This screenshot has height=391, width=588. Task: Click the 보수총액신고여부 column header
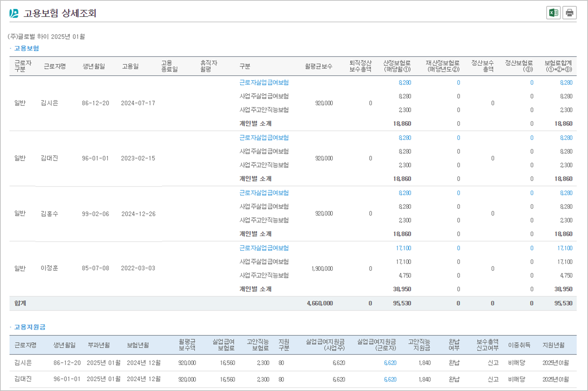point(487,345)
